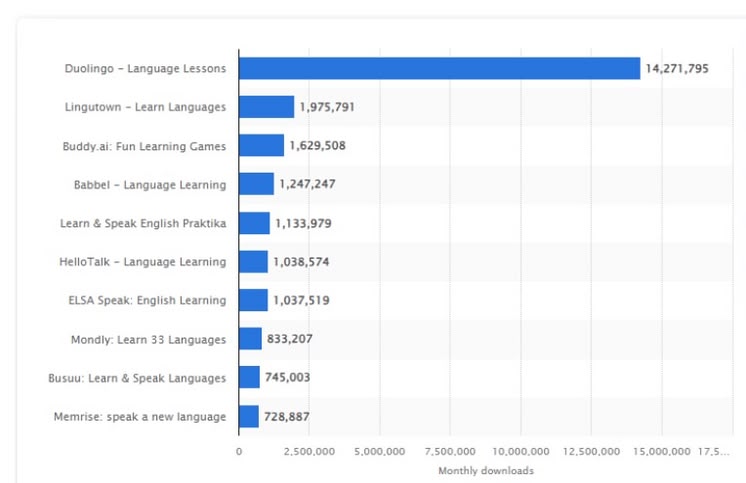The image size is (746, 483).
Task: Click the value 1,133,979
Action: [x=304, y=223]
